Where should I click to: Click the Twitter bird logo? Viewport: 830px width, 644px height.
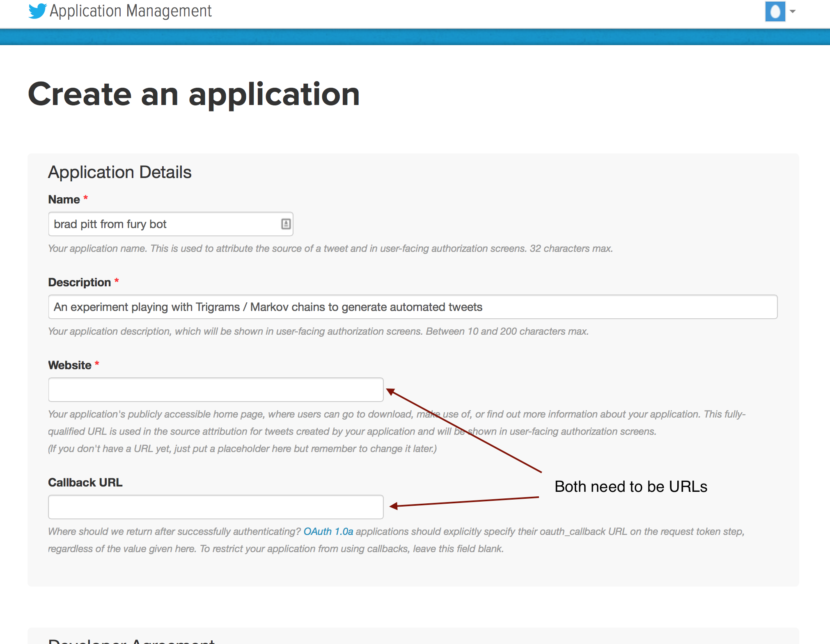tap(37, 11)
